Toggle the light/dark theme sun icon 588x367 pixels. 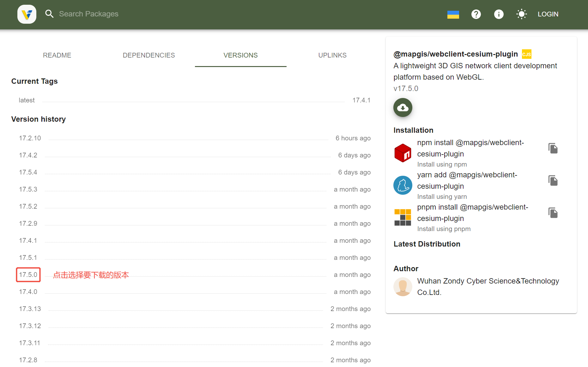click(x=522, y=14)
